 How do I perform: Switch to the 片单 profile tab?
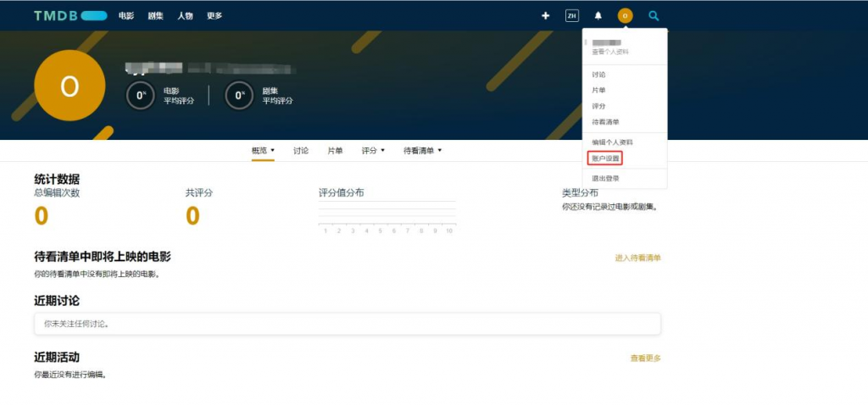tap(336, 151)
